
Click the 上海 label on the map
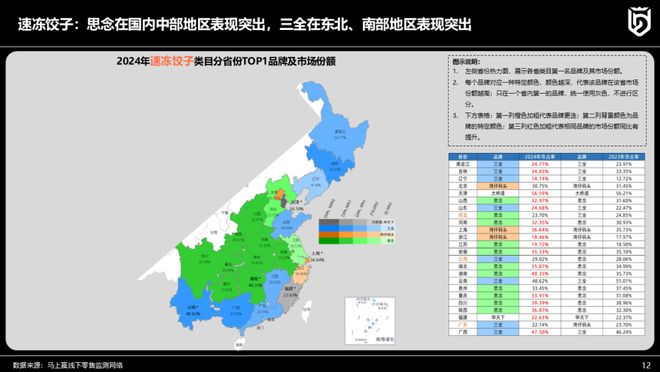coord(316,254)
